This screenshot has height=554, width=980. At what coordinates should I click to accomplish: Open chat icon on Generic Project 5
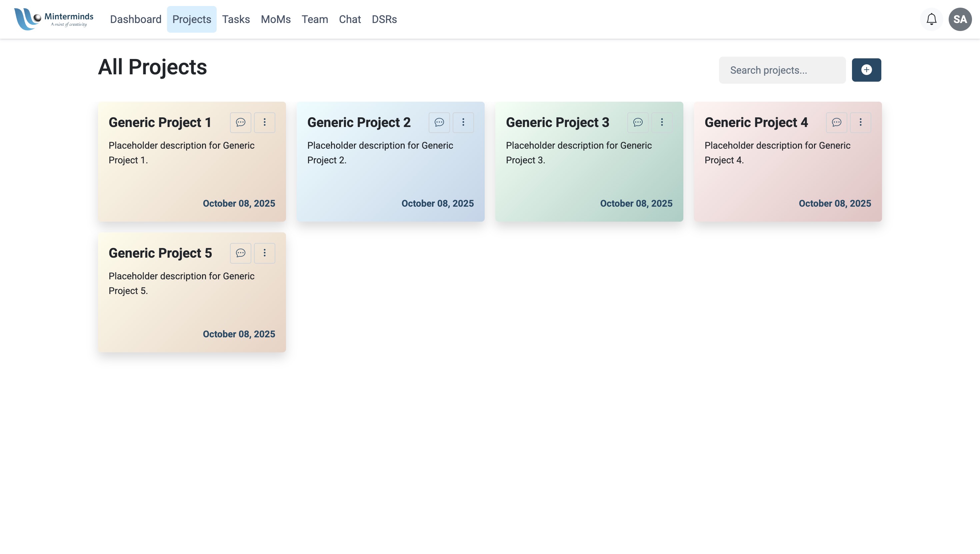pos(240,253)
